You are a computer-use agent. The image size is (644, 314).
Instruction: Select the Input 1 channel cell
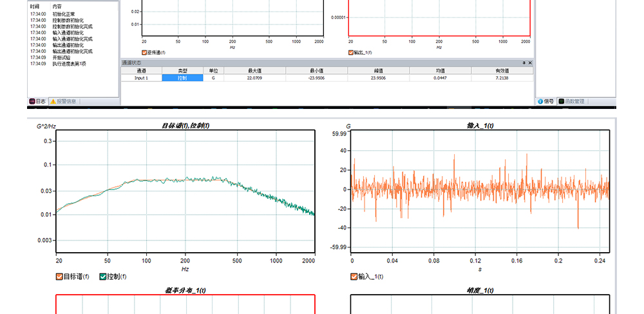tap(141, 77)
